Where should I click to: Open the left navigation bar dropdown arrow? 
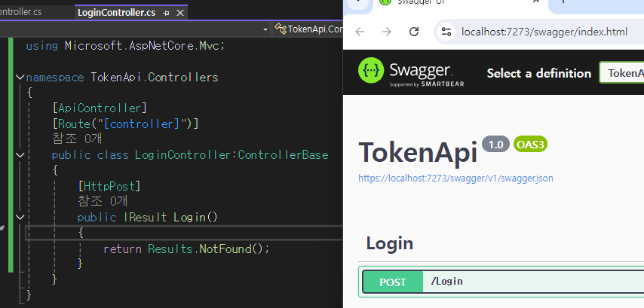pyautogui.click(x=265, y=29)
